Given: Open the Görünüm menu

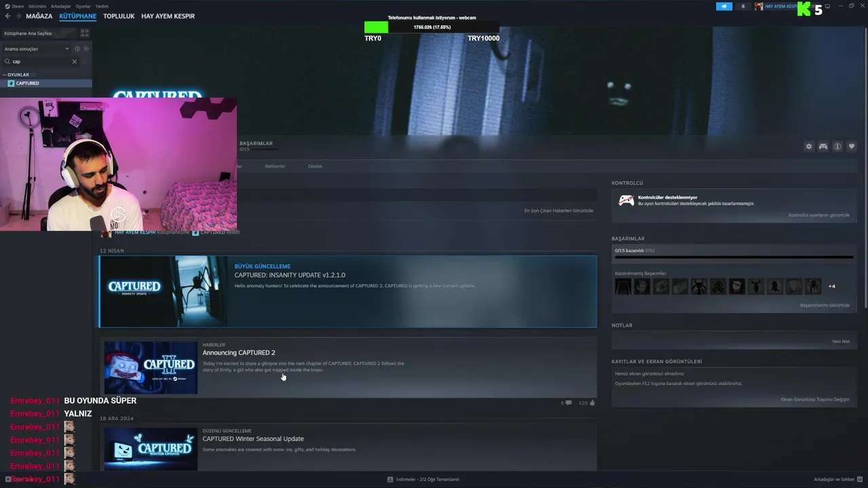Looking at the screenshot, I should tap(37, 6).
